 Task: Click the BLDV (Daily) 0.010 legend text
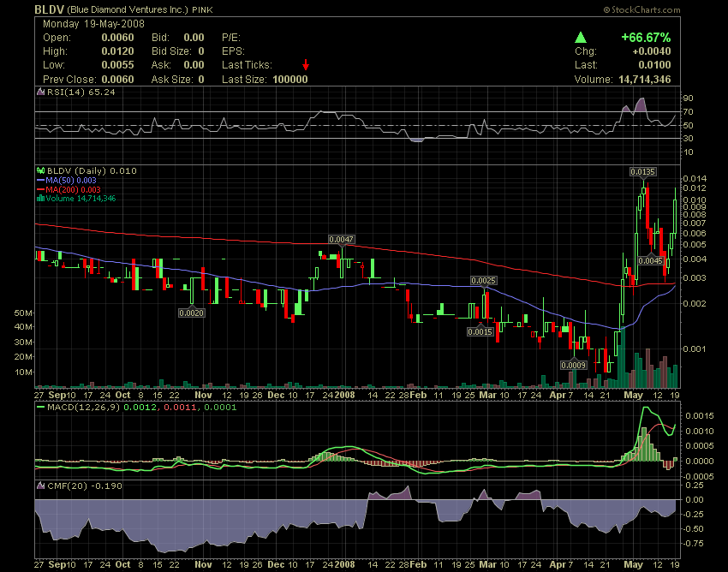tap(92, 171)
